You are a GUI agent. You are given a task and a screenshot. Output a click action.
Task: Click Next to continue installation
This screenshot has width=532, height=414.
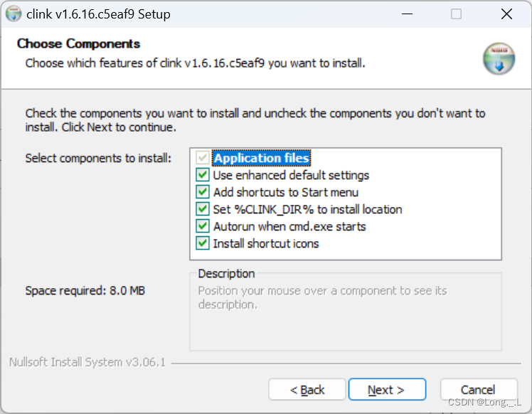pos(387,390)
